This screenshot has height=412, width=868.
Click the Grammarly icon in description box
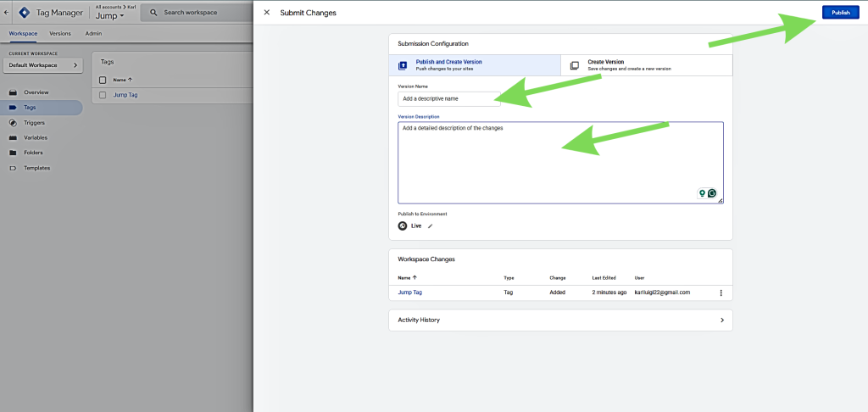click(712, 193)
